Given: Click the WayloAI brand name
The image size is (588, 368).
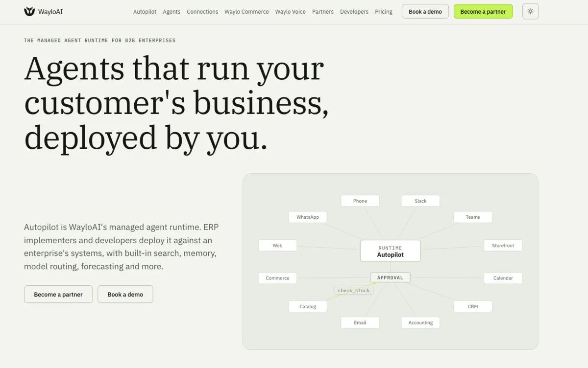Looking at the screenshot, I should (x=50, y=12).
